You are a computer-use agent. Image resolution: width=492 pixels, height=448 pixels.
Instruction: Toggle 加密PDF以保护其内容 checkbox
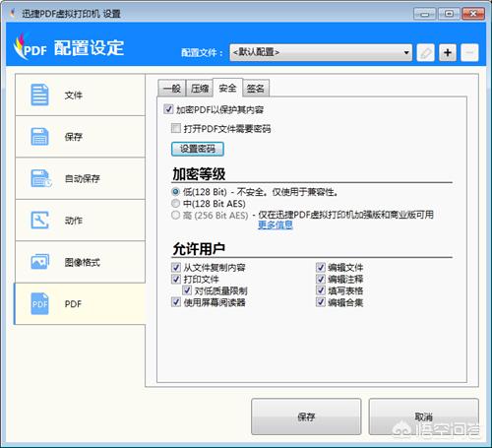tap(168, 109)
